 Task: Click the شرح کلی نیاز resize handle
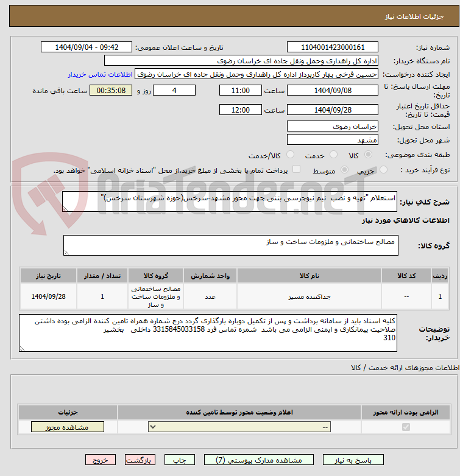[65, 209]
